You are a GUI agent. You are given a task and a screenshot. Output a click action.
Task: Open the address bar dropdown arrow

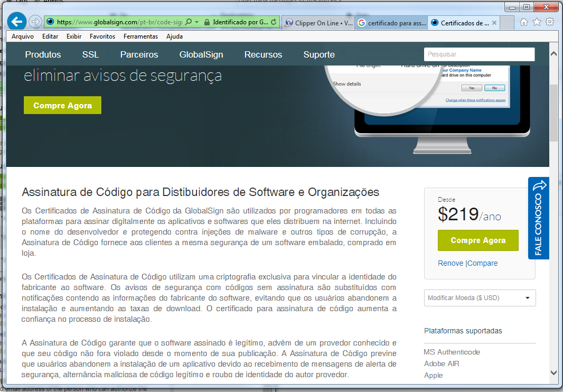(x=197, y=22)
